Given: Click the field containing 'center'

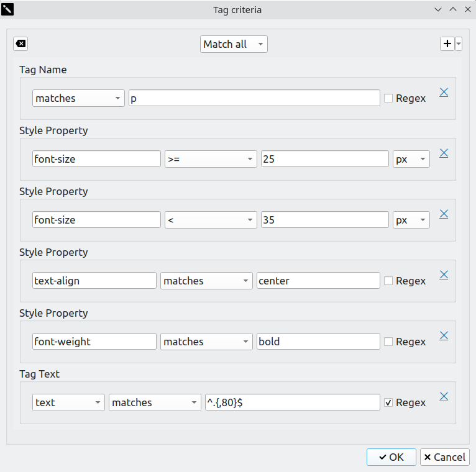Looking at the screenshot, I should coord(318,281).
